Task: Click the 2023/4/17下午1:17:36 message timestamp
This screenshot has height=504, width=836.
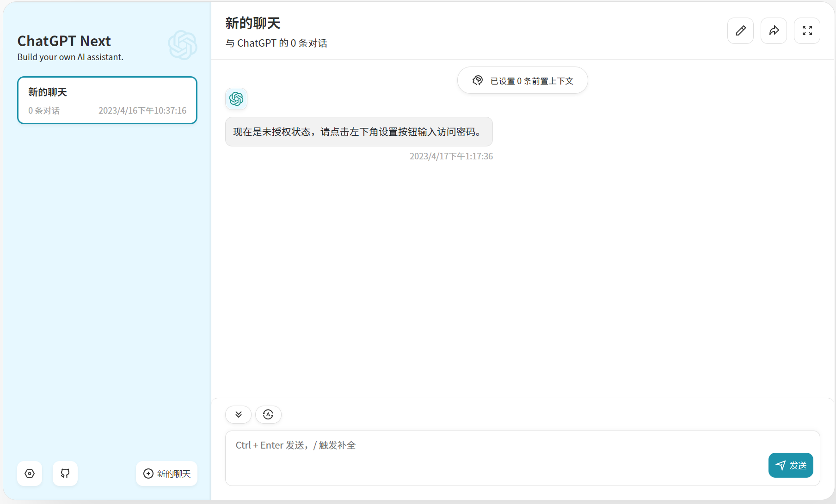Action: (451, 156)
